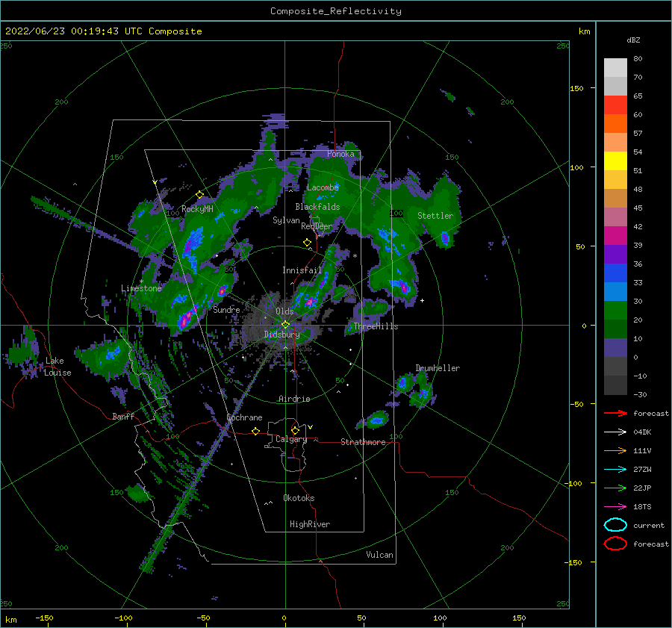Click the yellow diamond marker near Cochrane
Viewport: 672px width, 628px height.
pos(256,431)
